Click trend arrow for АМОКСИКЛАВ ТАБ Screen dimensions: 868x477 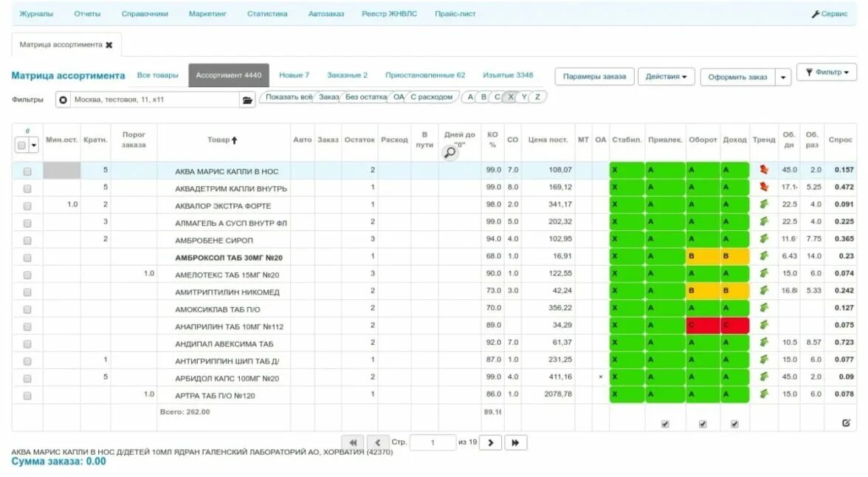click(x=764, y=308)
